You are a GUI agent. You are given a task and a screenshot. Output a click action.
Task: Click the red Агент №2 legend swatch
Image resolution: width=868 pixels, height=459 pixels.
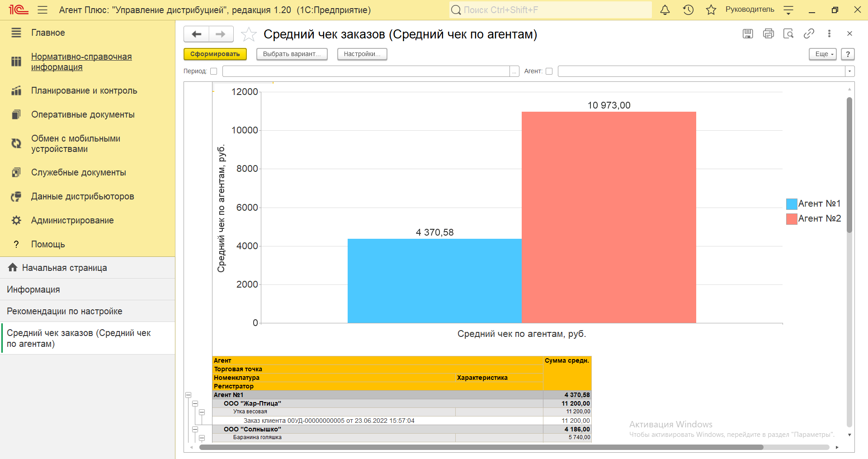click(x=791, y=219)
